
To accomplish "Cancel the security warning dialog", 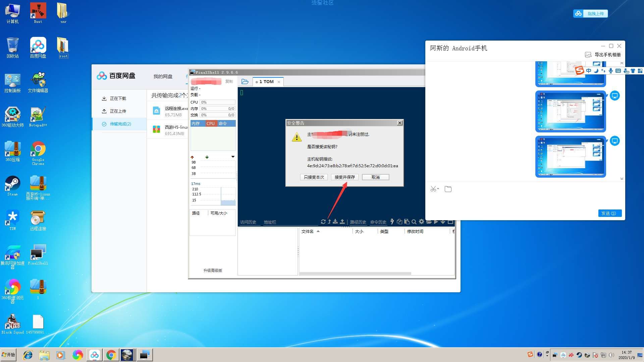I will tap(375, 177).
